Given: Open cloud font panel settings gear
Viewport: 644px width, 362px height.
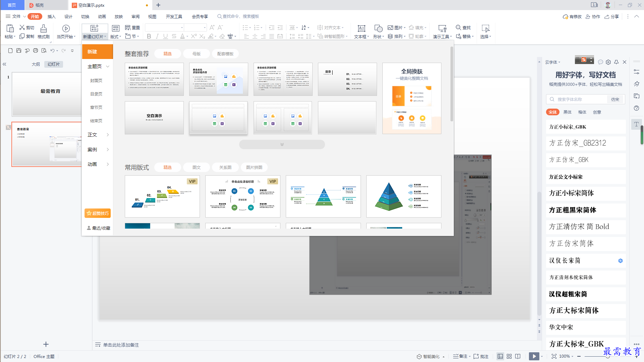Looking at the screenshot, I should (x=608, y=62).
